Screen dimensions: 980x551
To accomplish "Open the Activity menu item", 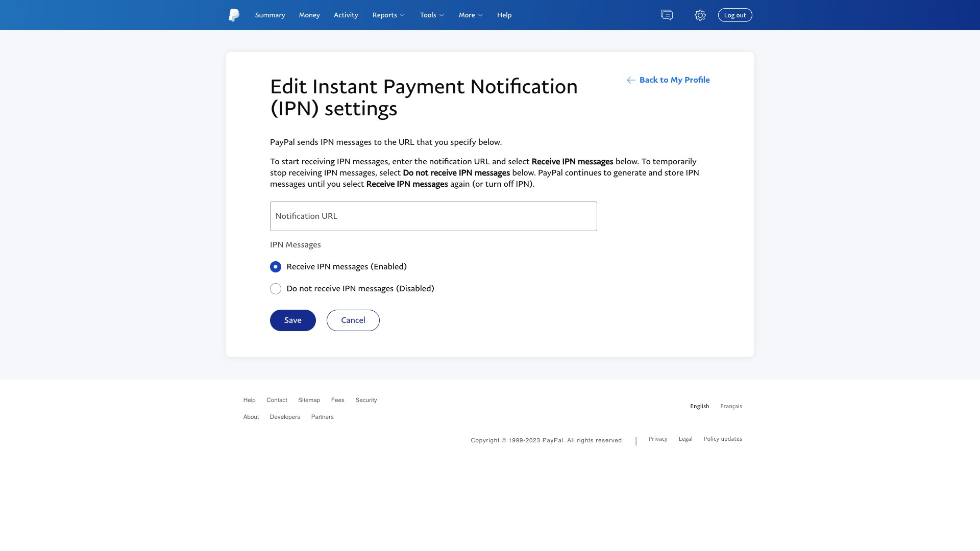I will [x=346, y=15].
